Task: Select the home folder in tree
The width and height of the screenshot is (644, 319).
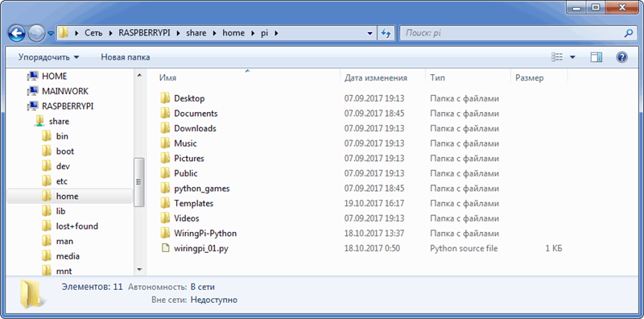Action: coord(70,196)
